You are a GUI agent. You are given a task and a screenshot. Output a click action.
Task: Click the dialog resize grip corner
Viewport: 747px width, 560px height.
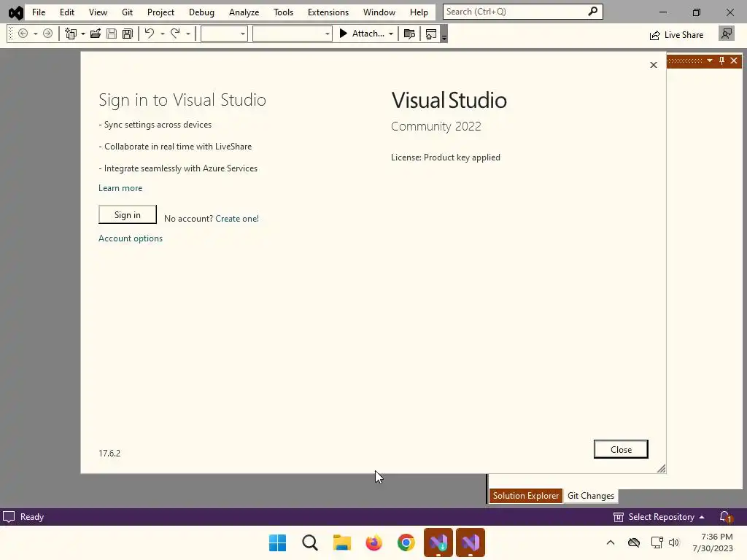click(x=661, y=469)
